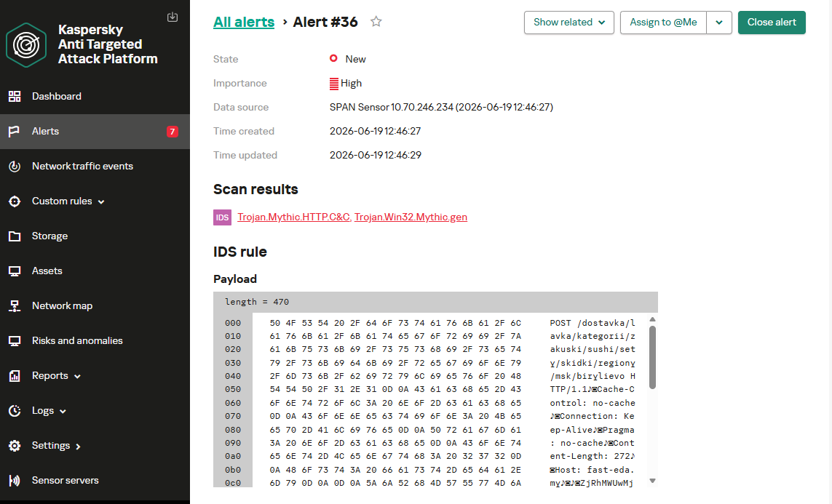Expand the Custom rules submenu chevron
The image size is (832, 504).
click(101, 202)
